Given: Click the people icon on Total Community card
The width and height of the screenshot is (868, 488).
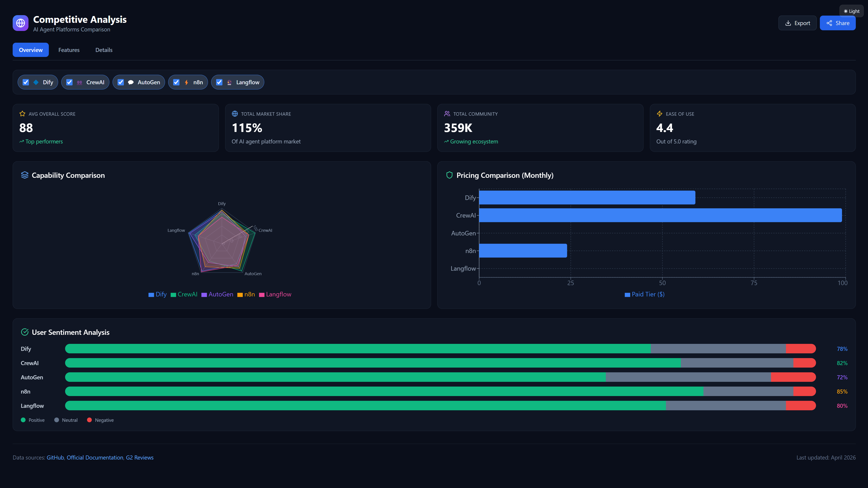Looking at the screenshot, I should (x=447, y=113).
